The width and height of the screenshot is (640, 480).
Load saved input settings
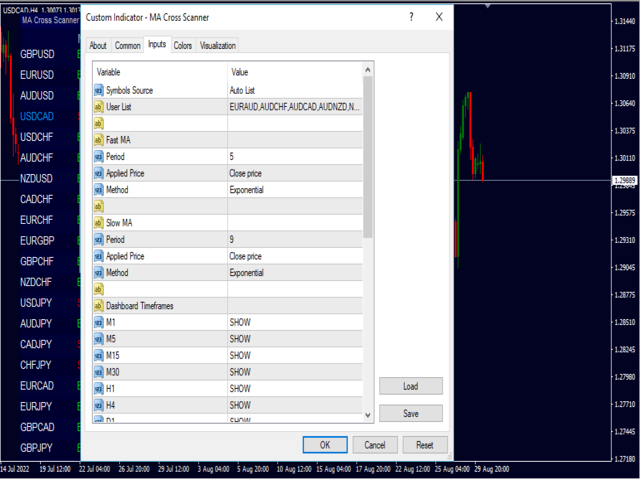411,386
